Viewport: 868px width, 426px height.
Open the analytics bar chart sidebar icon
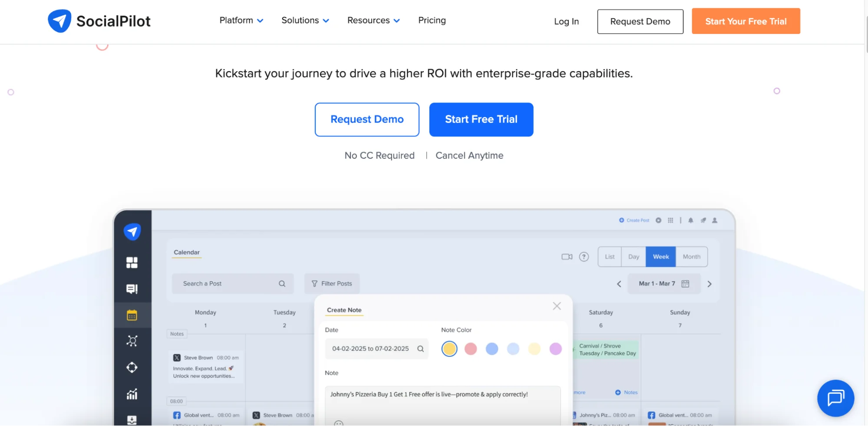pos(132,394)
